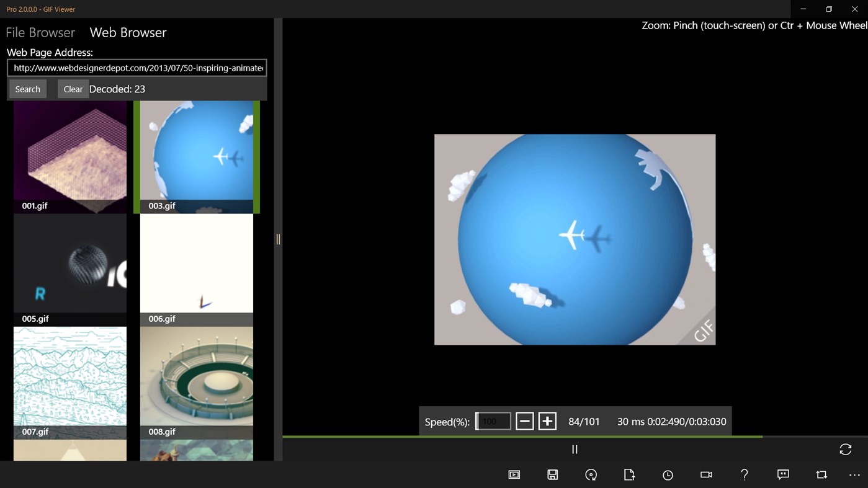Switch to the File Browser tab
Viewport: 868px width, 488px height.
tap(40, 32)
